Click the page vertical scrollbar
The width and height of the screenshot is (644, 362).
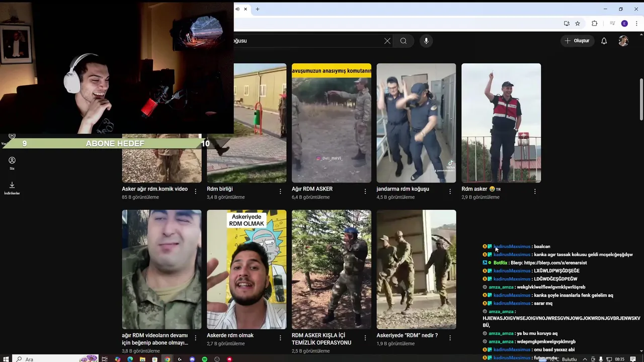641,100
